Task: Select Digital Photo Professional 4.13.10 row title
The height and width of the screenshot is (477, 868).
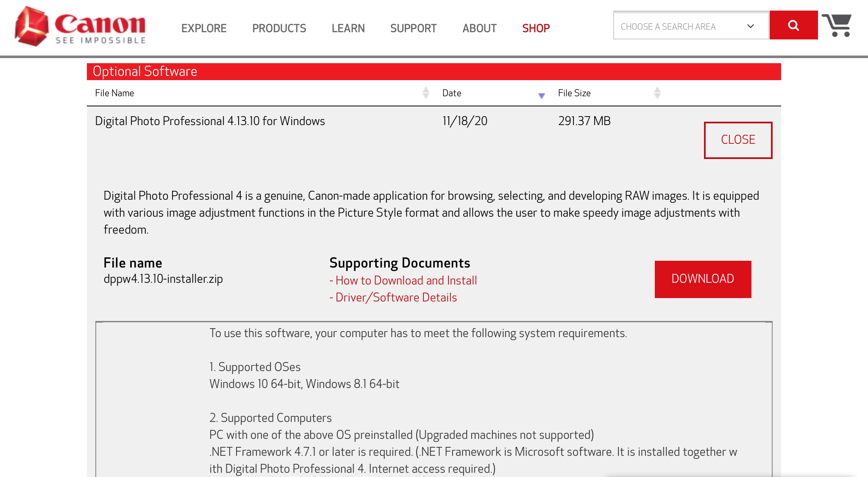Action: coord(210,121)
